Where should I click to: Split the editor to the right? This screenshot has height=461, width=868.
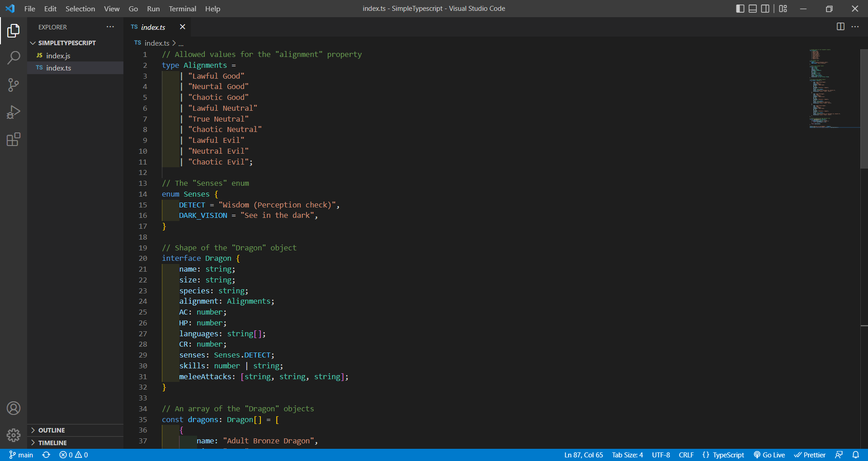(840, 27)
